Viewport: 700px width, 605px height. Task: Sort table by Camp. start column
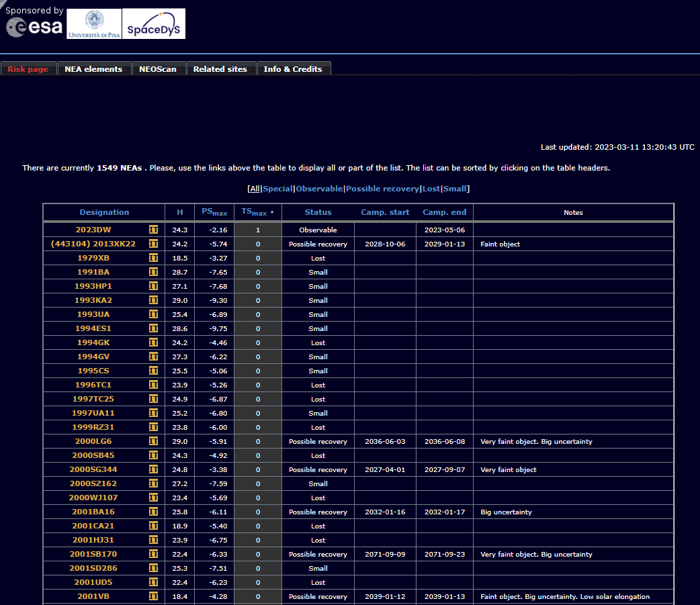385,212
